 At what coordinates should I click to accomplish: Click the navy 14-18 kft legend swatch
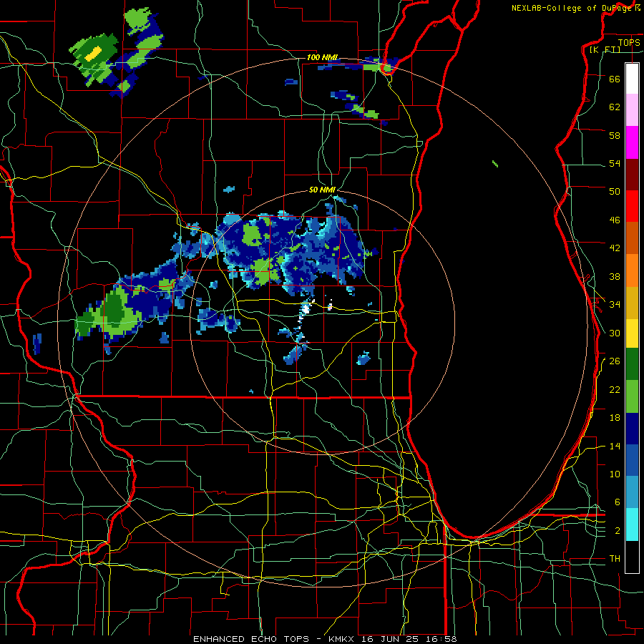pos(632,429)
